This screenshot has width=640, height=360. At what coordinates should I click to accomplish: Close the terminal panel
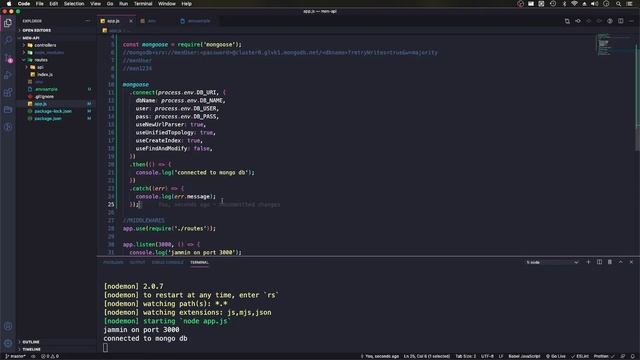pyautogui.click(x=631, y=262)
